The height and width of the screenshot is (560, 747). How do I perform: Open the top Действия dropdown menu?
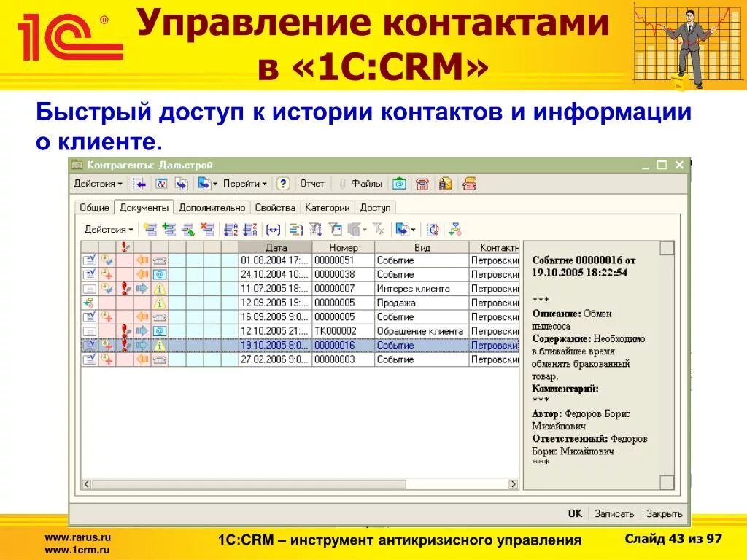(x=98, y=184)
